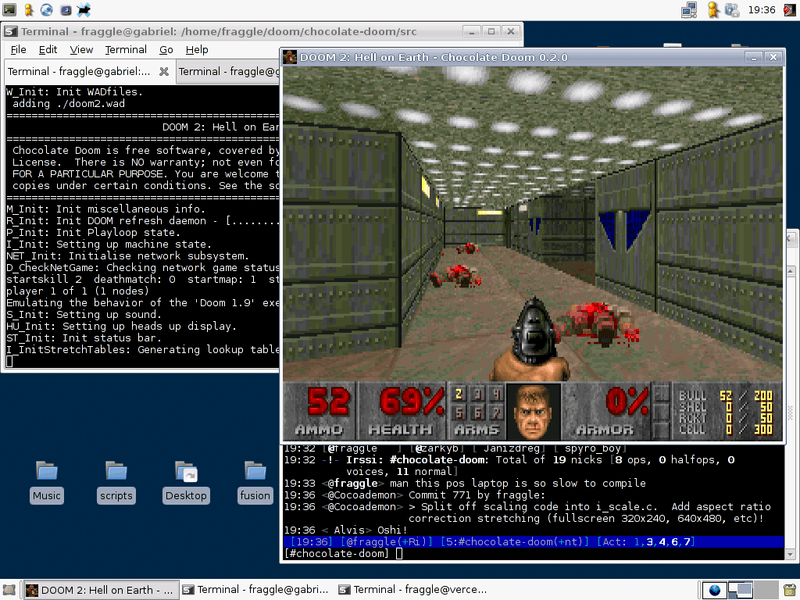Open the Edit menu in Terminal
The width and height of the screenshot is (800, 600).
[x=48, y=49]
